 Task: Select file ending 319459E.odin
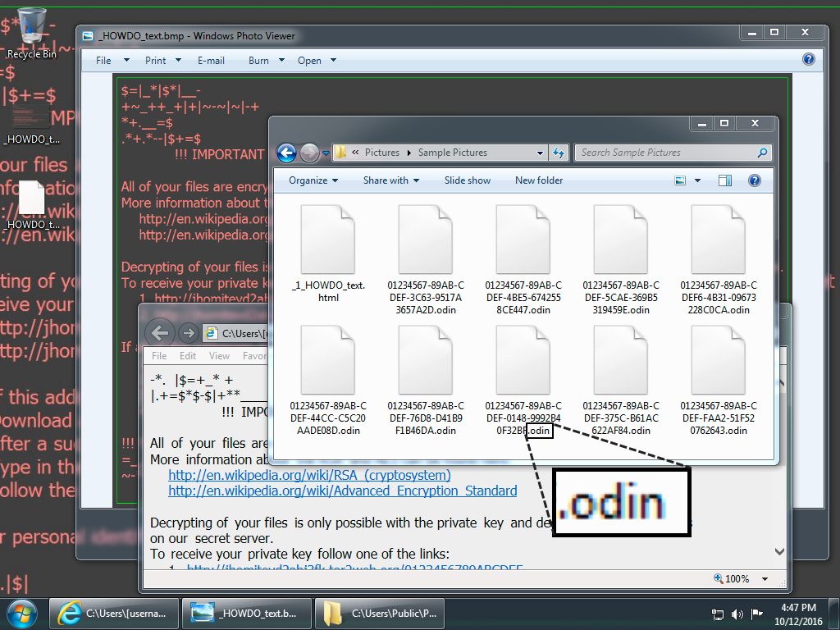click(x=621, y=260)
